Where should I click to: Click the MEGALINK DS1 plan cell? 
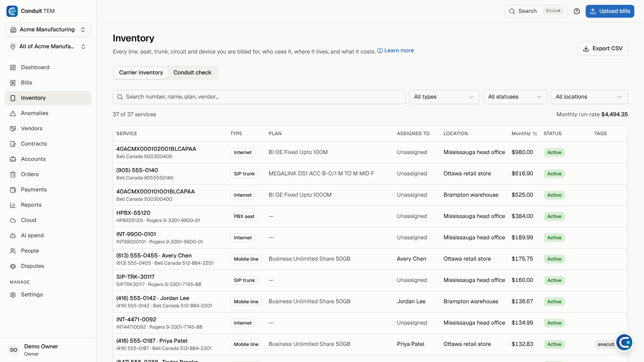point(321,174)
